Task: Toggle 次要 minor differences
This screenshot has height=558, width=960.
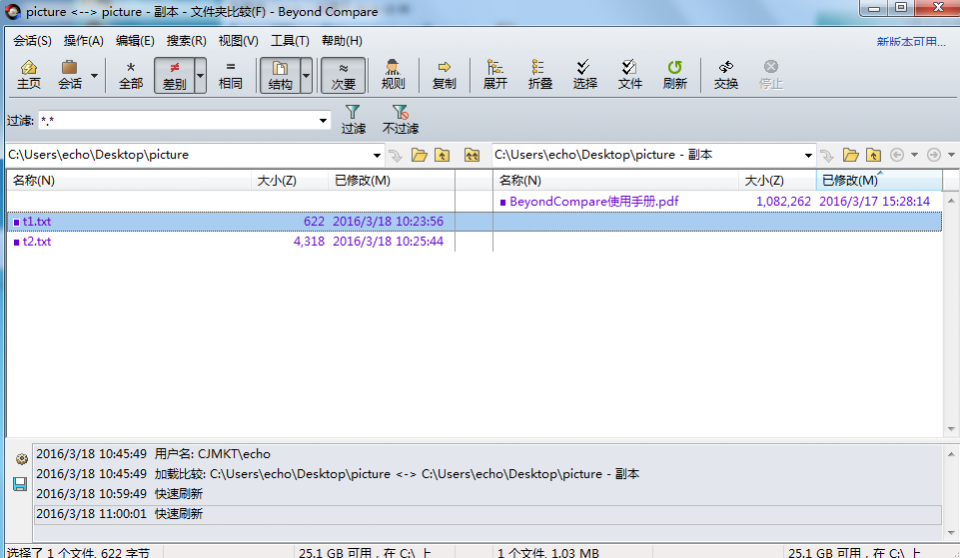Action: click(x=343, y=75)
